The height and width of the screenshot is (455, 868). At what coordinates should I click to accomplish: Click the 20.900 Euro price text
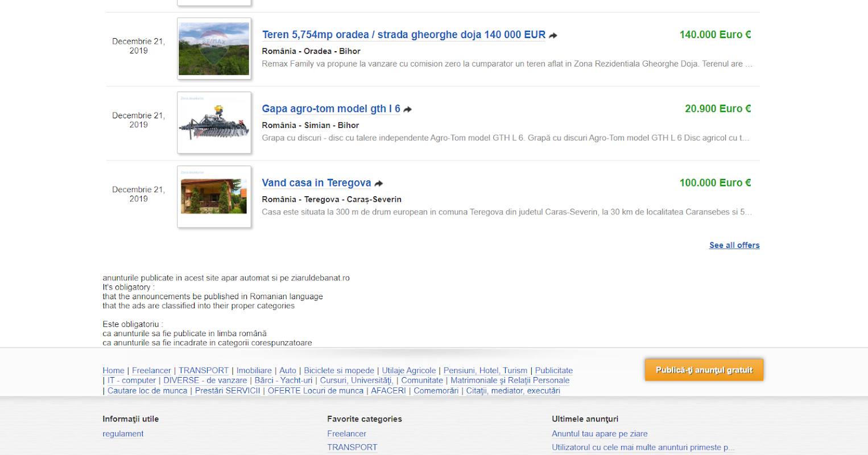point(718,109)
